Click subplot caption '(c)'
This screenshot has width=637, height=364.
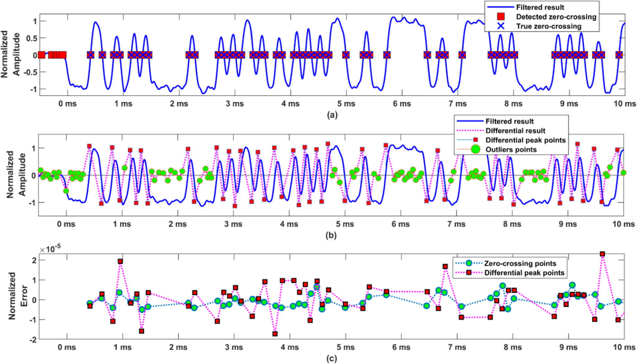click(332, 358)
